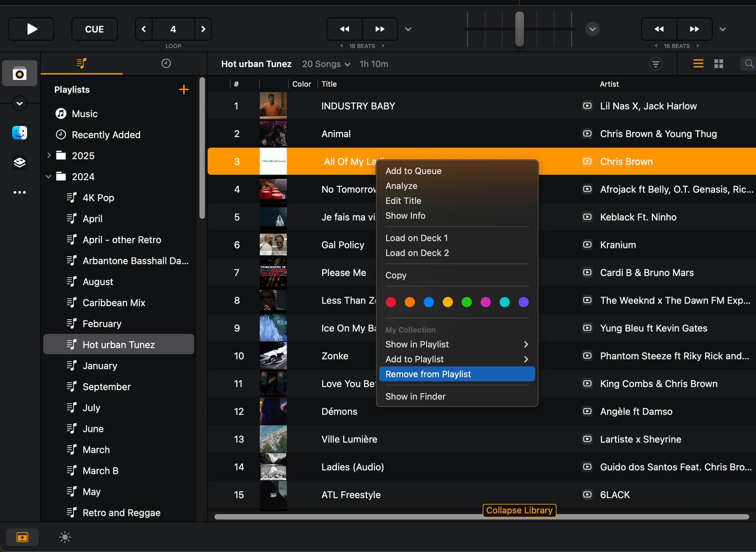Click the Color column header
This screenshot has width=756, height=552.
coord(302,84)
